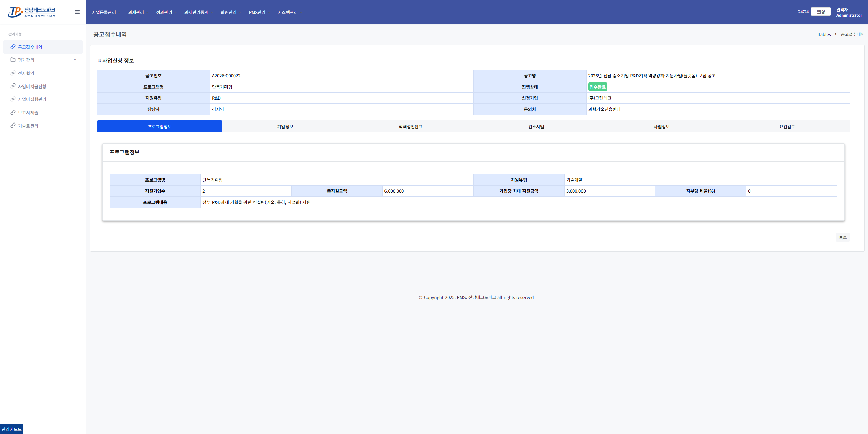Click the link icon beside 사업비지급신청

(13, 86)
